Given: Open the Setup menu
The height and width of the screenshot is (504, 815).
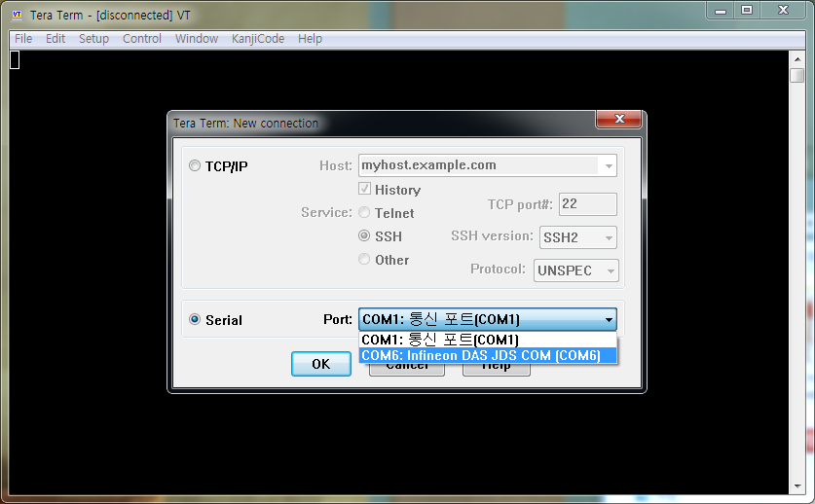Looking at the screenshot, I should click(x=94, y=39).
